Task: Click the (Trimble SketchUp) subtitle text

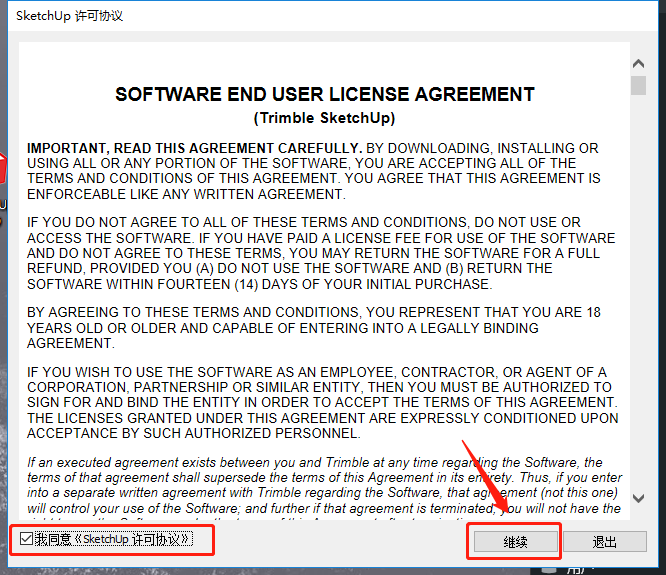Action: [325, 118]
